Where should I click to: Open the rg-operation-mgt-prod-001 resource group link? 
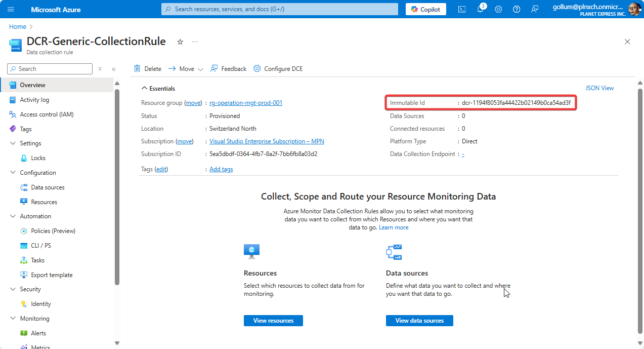pos(246,103)
